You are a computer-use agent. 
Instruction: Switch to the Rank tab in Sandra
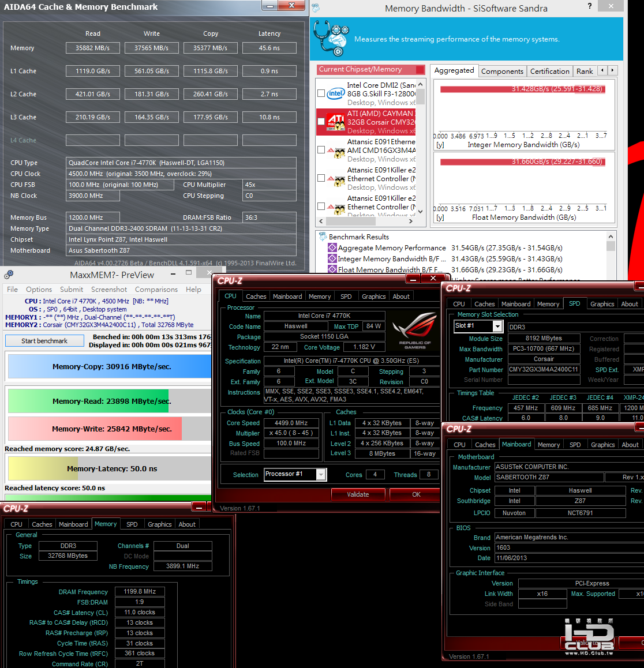click(x=585, y=71)
